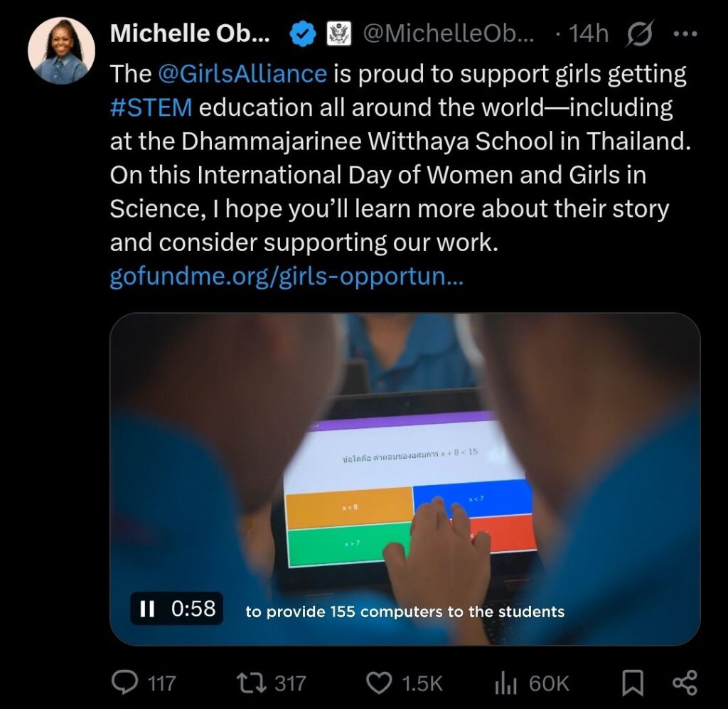Pause the video playback
The height and width of the screenshot is (709, 728).
click(x=147, y=609)
